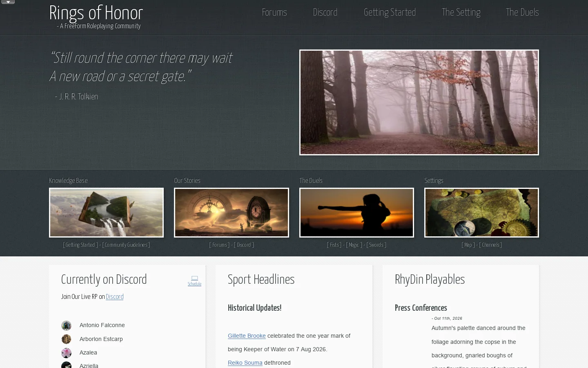Image resolution: width=588 pixels, height=368 pixels.
Task: Click the Press Conferences heading
Action: [x=421, y=308]
